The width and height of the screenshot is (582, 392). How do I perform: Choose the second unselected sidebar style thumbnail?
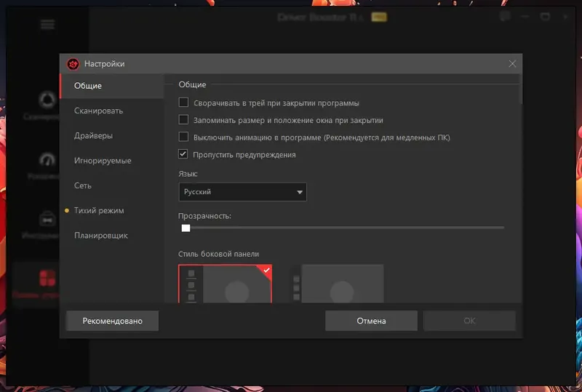tap(338, 284)
